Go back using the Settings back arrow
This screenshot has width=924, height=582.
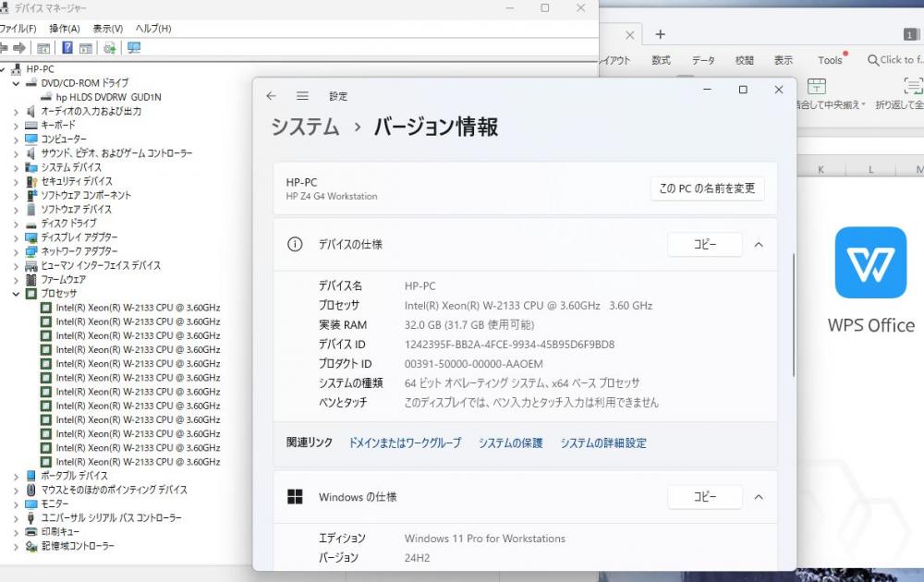click(271, 96)
